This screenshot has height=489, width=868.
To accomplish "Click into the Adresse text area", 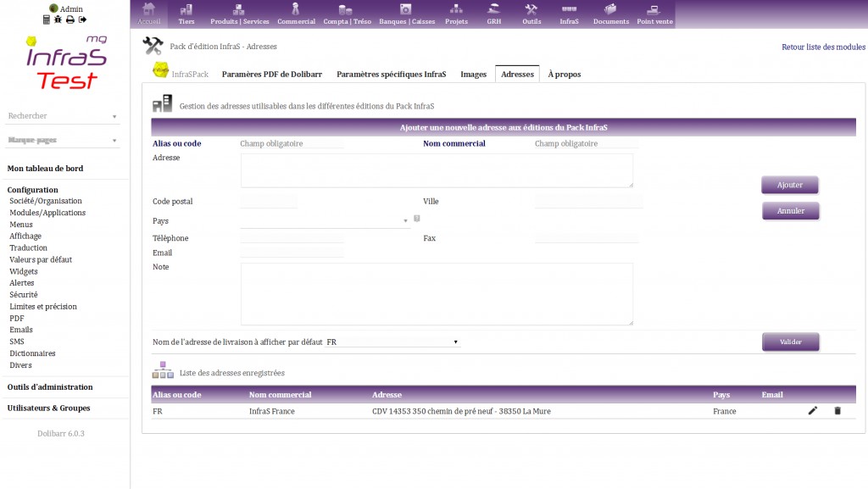I will tap(437, 170).
